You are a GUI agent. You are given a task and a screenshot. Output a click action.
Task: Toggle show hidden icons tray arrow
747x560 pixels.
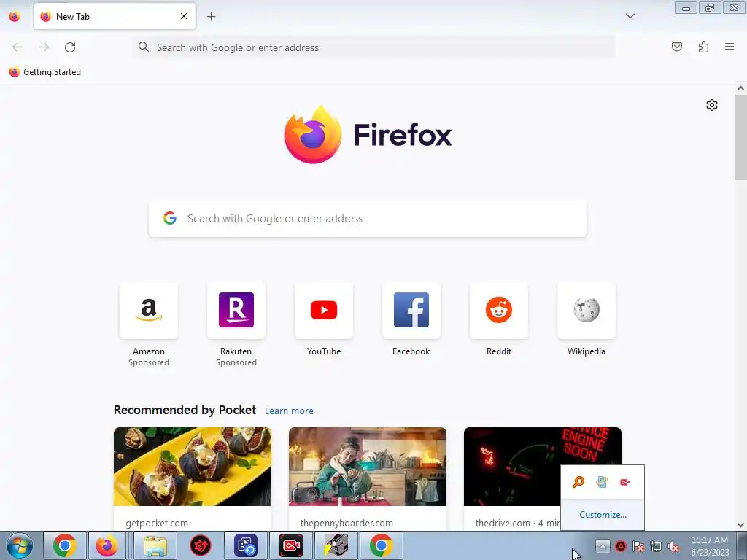tap(602, 546)
